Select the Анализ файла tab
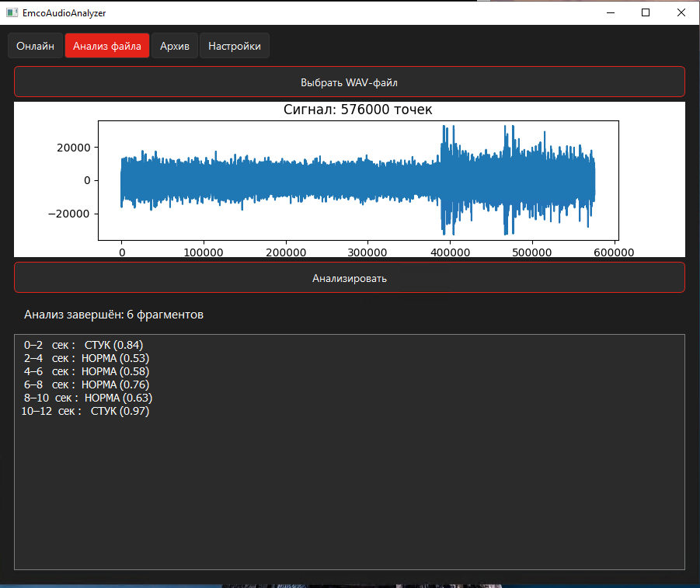This screenshot has height=588, width=700. (107, 46)
